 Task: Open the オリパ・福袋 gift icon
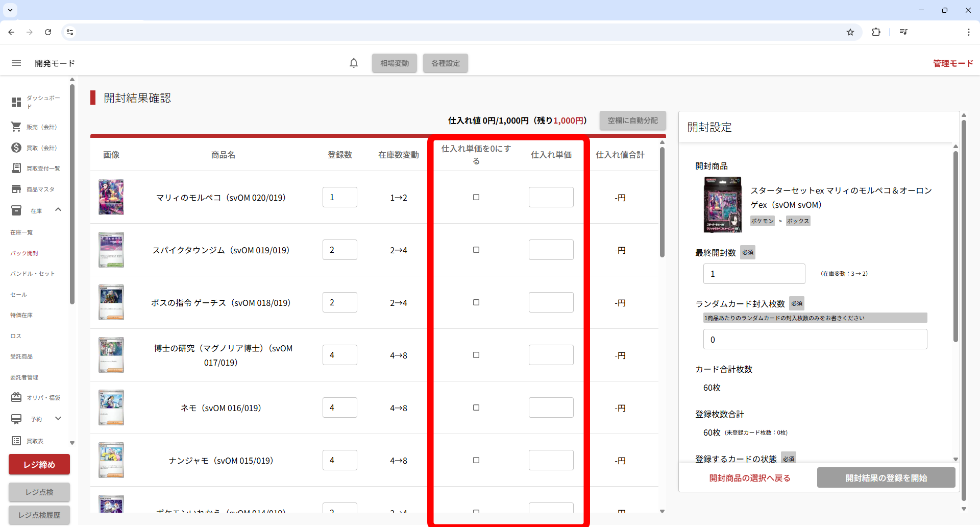16,397
